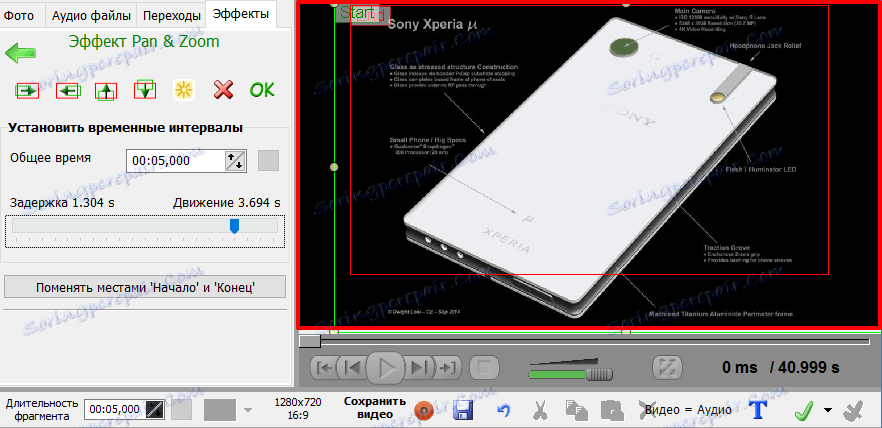Click the scissors cut icon

[x=541, y=411]
